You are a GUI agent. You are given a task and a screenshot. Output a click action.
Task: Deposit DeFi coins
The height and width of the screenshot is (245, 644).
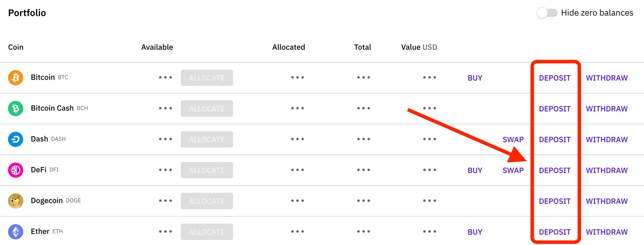click(554, 171)
